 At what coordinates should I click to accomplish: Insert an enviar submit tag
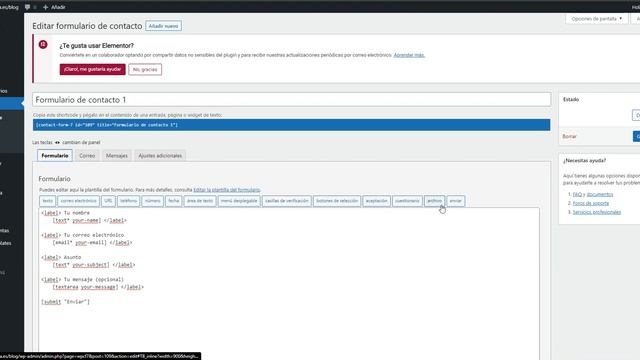point(456,201)
